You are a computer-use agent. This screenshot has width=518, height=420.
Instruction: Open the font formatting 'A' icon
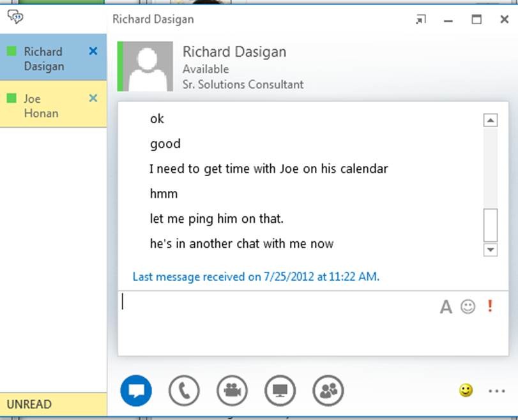coord(446,308)
